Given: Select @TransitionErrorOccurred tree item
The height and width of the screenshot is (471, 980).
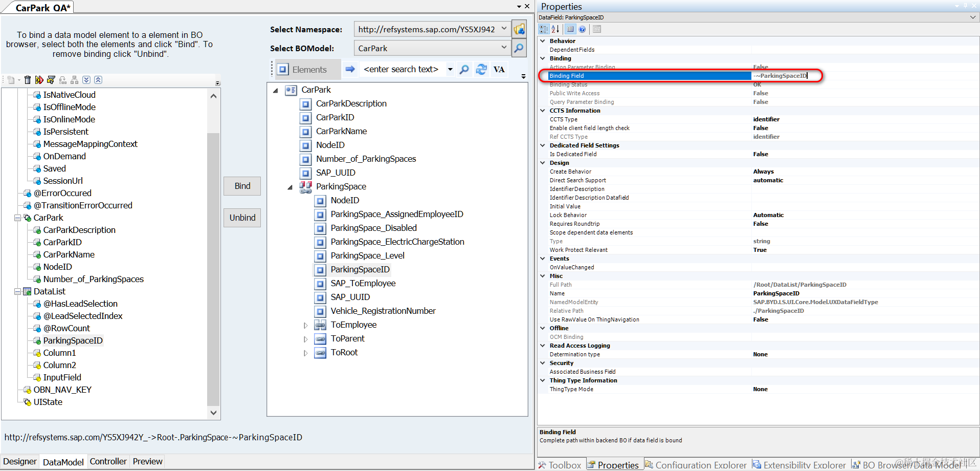Looking at the screenshot, I should (x=83, y=205).
